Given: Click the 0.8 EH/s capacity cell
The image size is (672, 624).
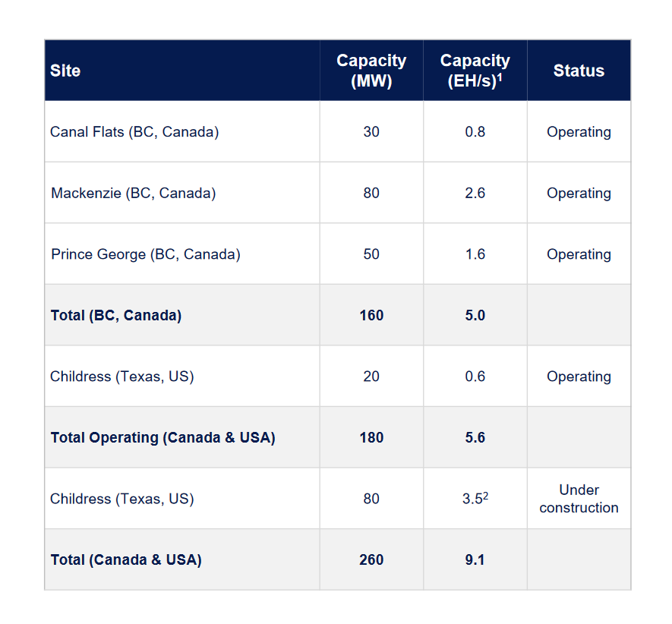Looking at the screenshot, I should [x=475, y=132].
